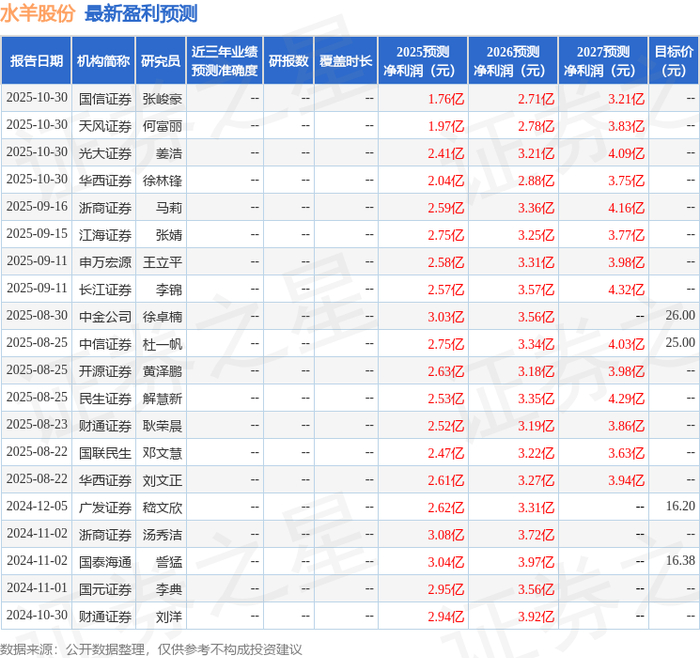Select the 研究员 column header
Screen dimensions: 700x658
(161, 61)
